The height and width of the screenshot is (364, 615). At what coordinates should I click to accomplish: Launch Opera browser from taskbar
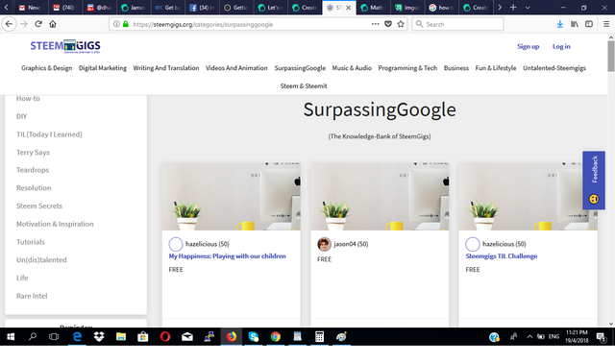pos(165,336)
